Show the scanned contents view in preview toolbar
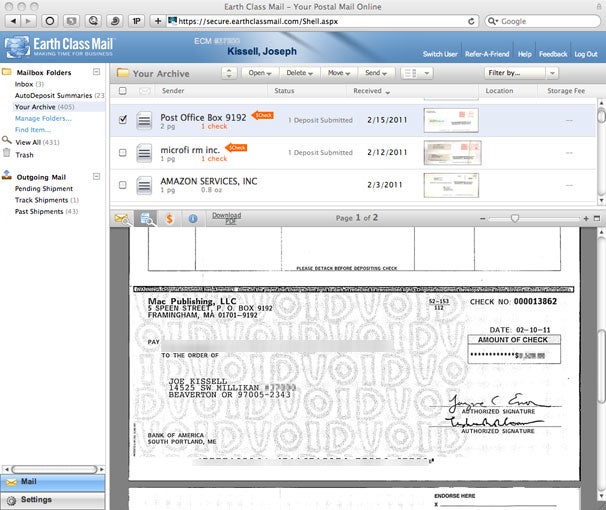This screenshot has height=510, width=606. [x=146, y=219]
